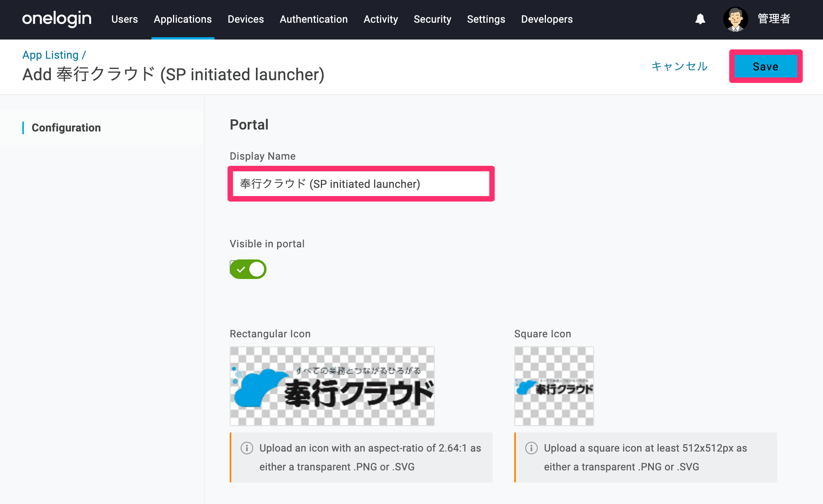The width and height of the screenshot is (823, 504).
Task: Click the OneLogin logo
Action: click(57, 19)
